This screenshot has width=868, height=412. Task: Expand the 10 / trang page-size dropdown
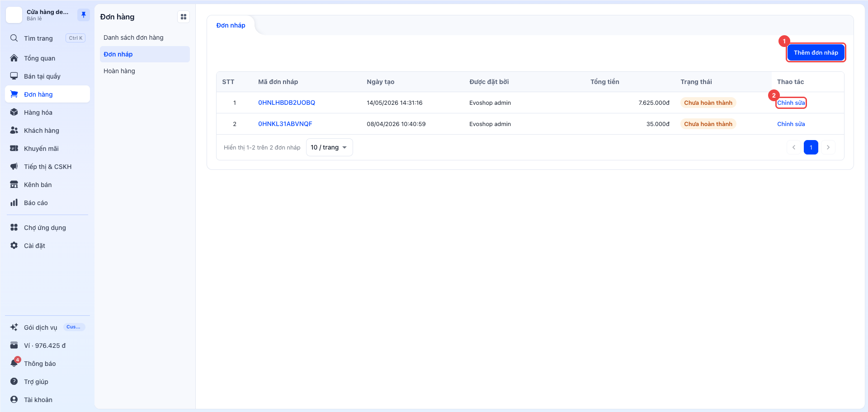[x=329, y=147]
